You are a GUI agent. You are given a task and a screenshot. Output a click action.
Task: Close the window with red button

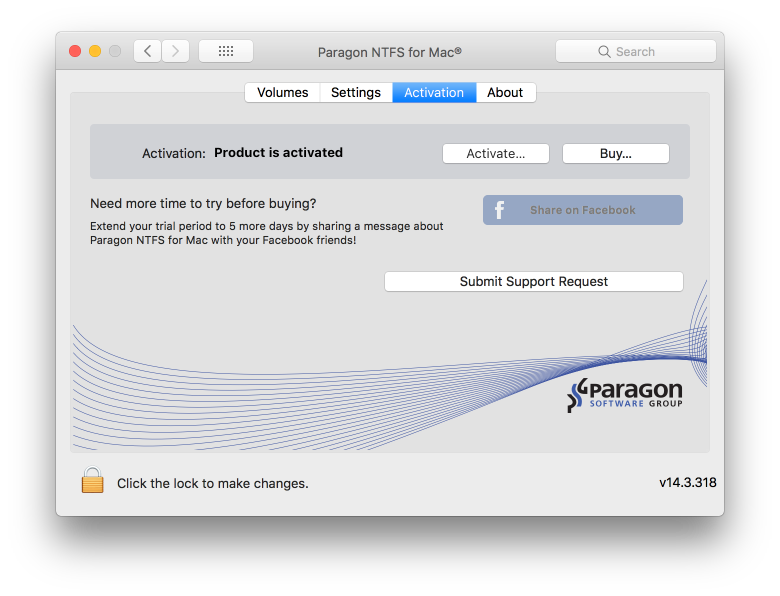75,51
